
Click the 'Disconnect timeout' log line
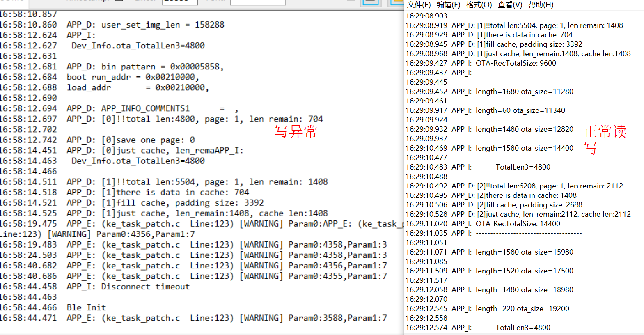pos(145,287)
